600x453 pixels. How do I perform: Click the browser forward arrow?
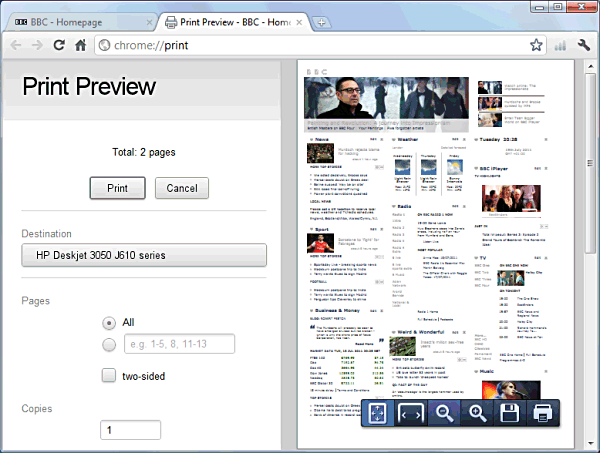coord(37,45)
